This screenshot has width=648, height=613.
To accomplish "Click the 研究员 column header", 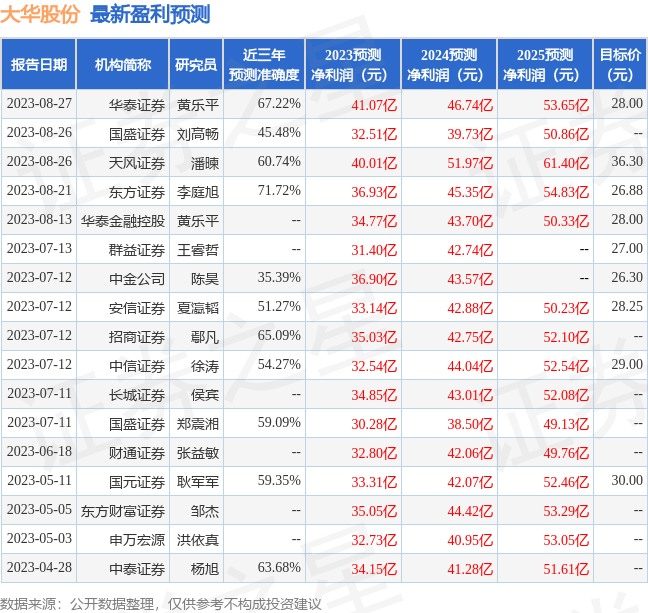I will [196, 64].
